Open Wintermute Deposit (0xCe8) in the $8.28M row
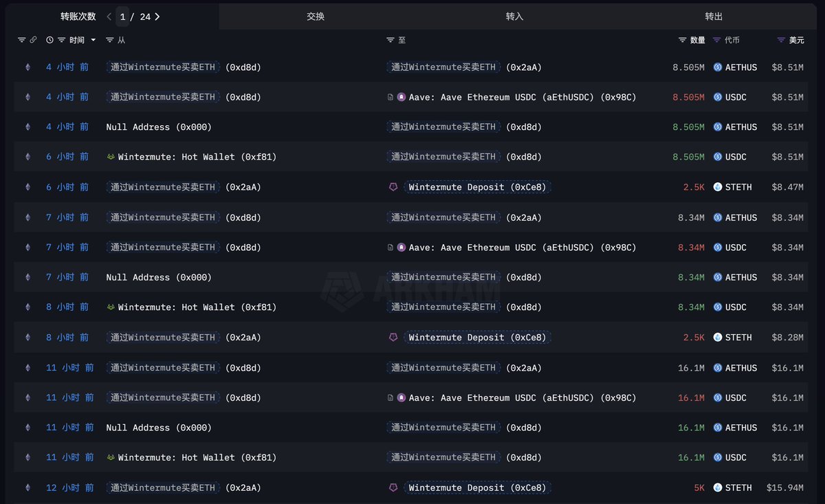 point(477,338)
